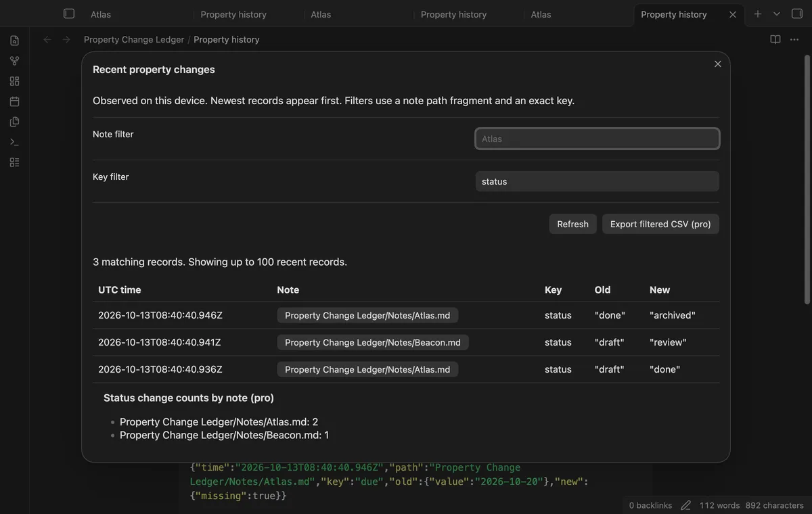Screen dimensions: 812x514
Task: Click Status change counts by note heading
Action: (189, 398)
